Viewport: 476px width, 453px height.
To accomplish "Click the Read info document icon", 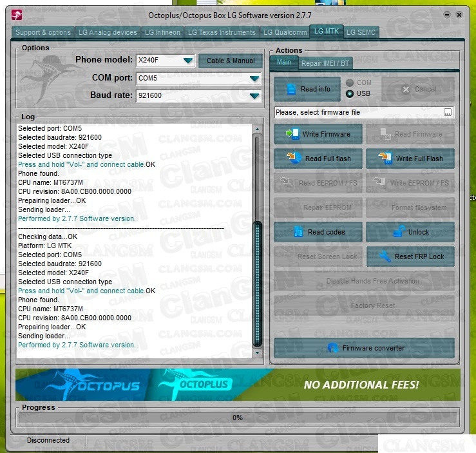I will (291, 89).
